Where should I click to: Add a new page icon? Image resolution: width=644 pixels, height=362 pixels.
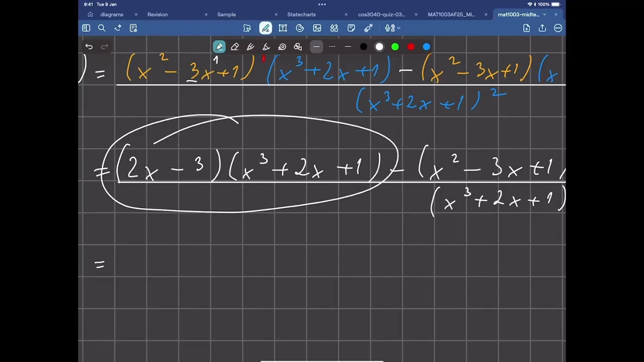pyautogui.click(x=526, y=28)
